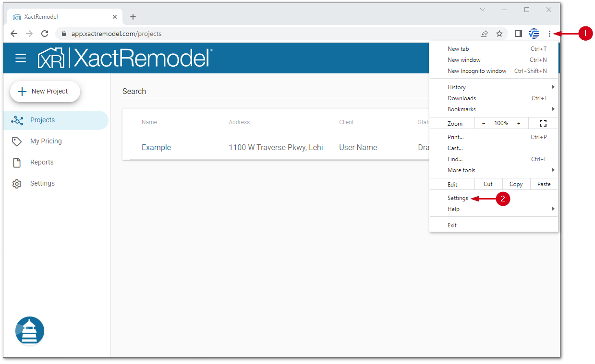Toggle the browser side panel icon

[518, 34]
